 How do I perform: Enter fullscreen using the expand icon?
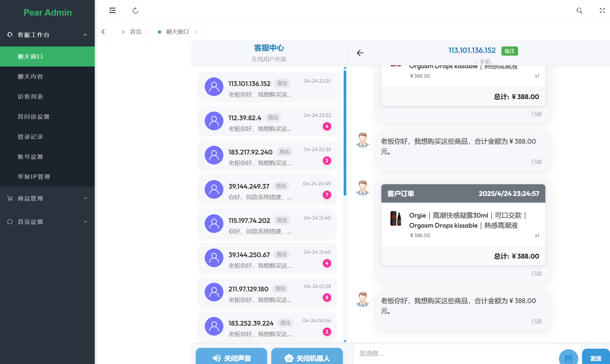pos(602,11)
